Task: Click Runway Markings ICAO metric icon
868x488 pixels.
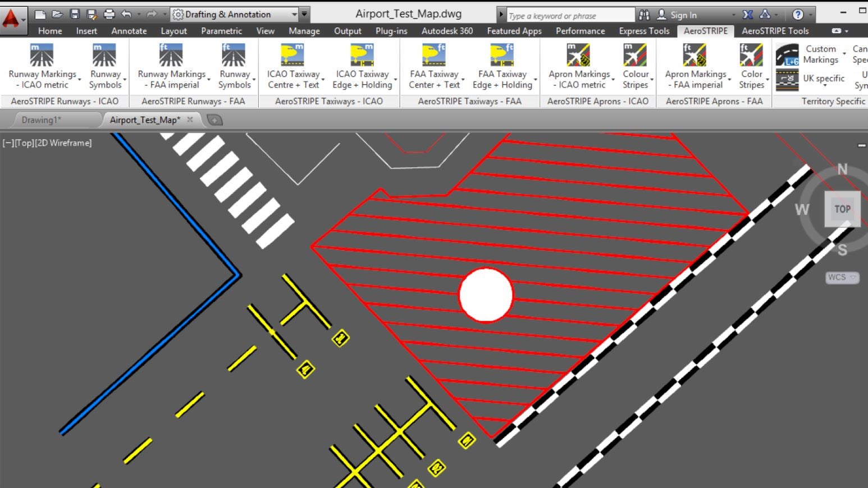Action: click(42, 56)
